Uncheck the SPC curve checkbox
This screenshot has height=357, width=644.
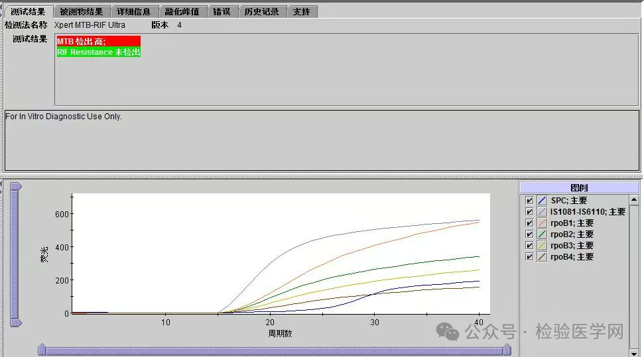pyautogui.click(x=529, y=201)
